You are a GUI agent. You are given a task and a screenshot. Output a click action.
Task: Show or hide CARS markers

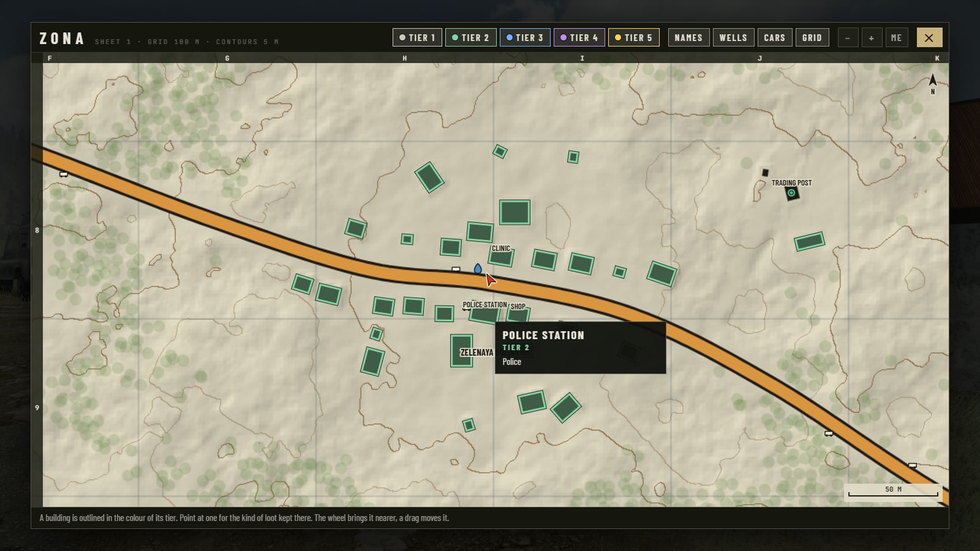775,37
